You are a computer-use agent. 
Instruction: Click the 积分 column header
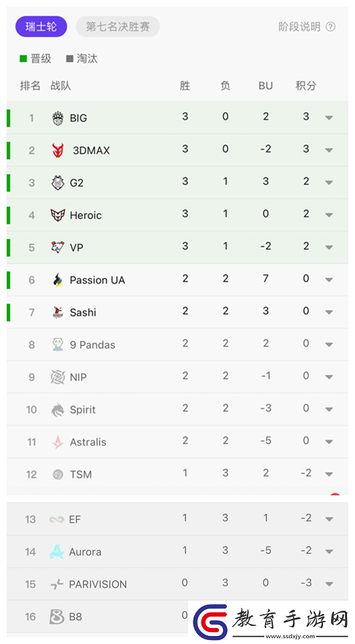click(x=306, y=85)
